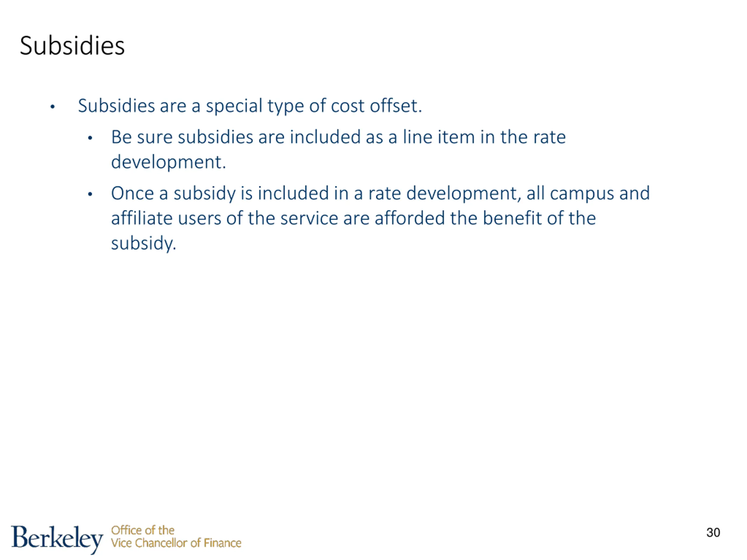Click the first top-level bullet point marker

click(52, 107)
